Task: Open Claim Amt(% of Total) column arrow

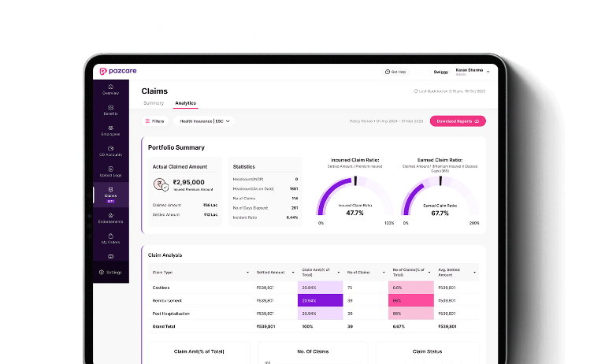Action: [x=339, y=273]
